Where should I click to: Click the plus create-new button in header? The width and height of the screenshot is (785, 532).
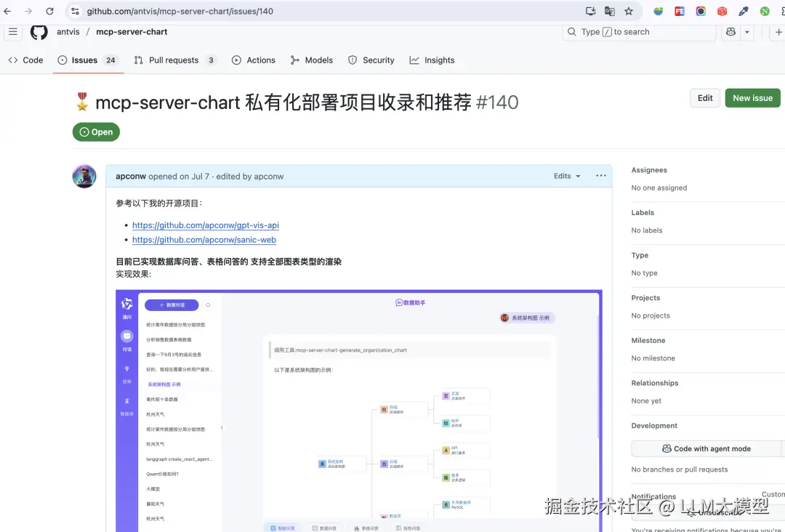(778, 32)
